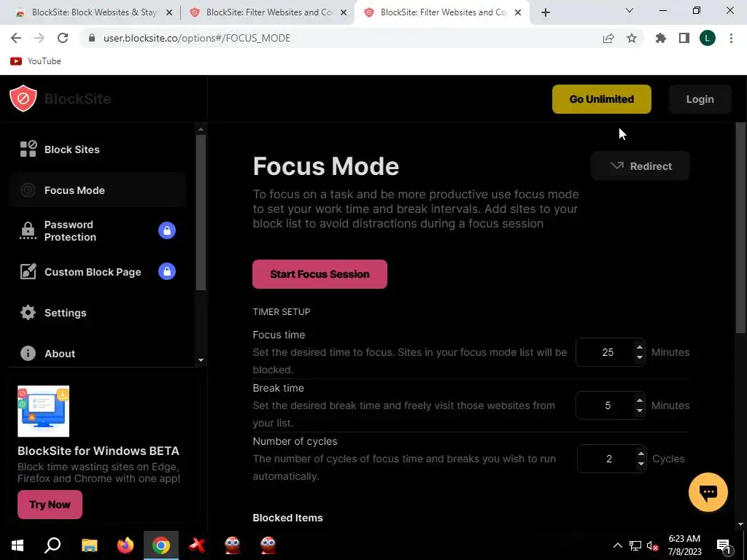Decrease Number of cycles with down arrow
Image resolution: width=747 pixels, height=560 pixels.
(640, 464)
